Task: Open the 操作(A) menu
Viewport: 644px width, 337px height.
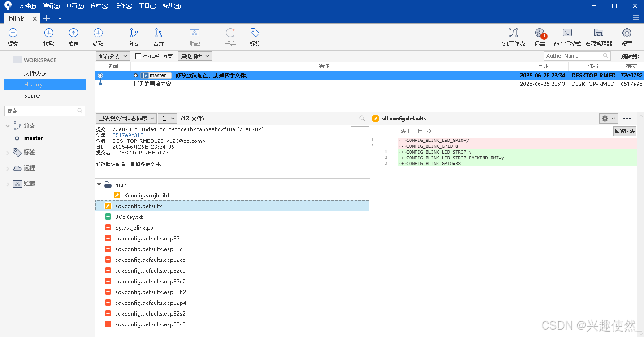Action: (124, 6)
